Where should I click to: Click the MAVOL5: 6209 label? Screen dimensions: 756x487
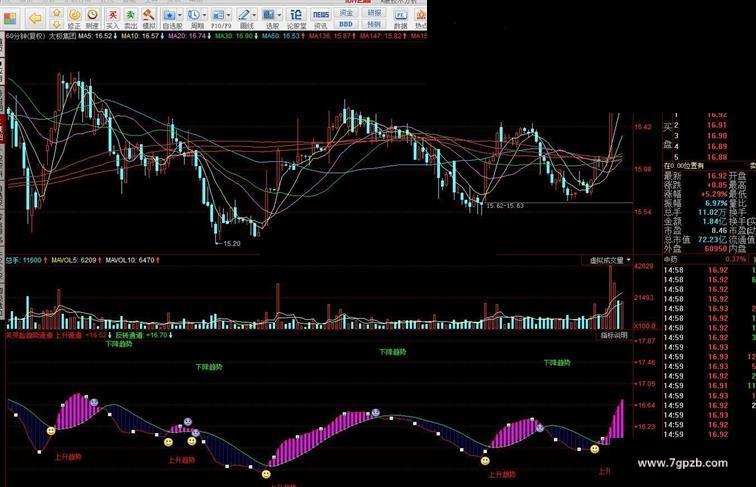click(76, 260)
